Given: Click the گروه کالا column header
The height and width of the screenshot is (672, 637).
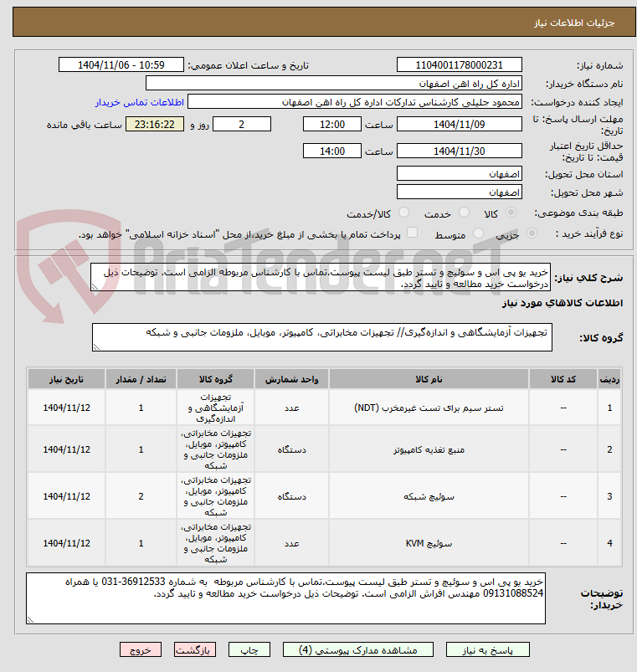Looking at the screenshot, I should click(216, 379).
